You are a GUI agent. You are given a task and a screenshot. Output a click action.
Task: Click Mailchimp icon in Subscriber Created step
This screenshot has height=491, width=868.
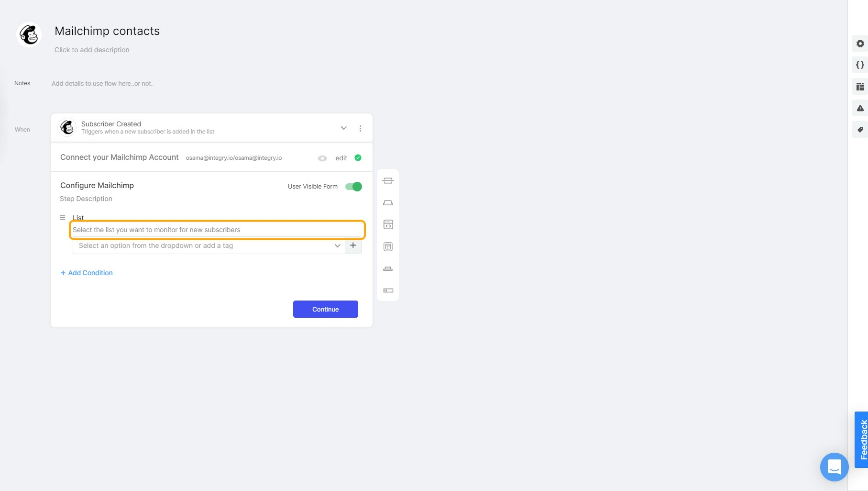coord(67,127)
